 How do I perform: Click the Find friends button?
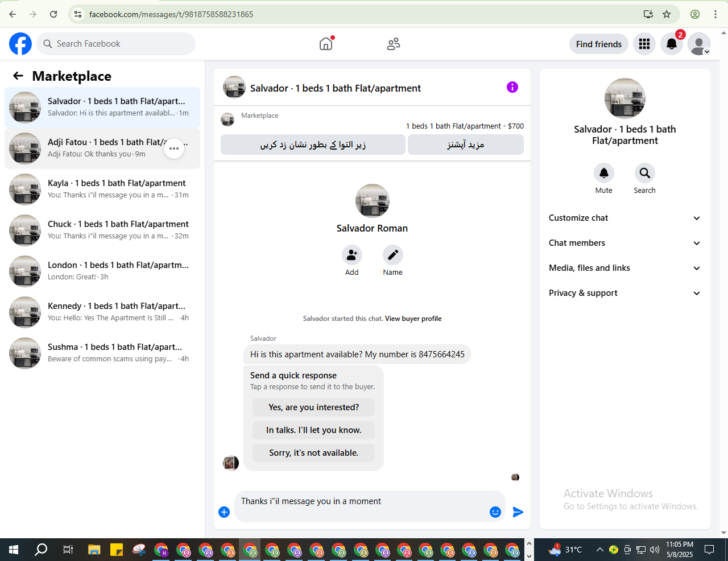point(599,44)
